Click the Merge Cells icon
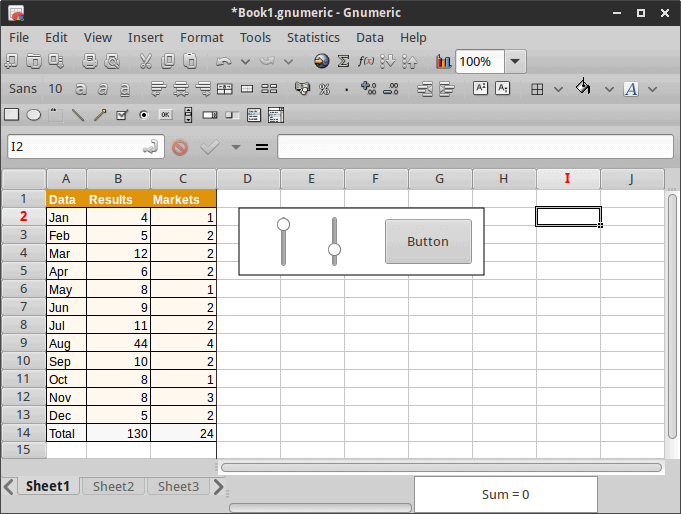This screenshot has height=514, width=681. coord(247,89)
